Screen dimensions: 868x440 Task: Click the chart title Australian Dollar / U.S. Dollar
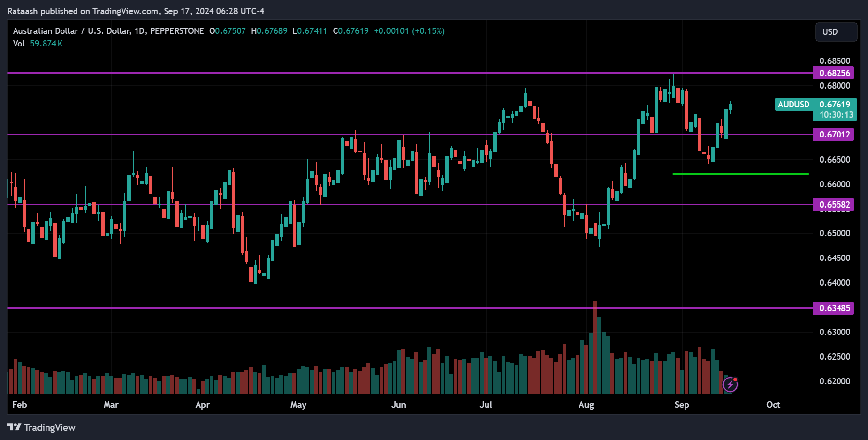[72, 31]
